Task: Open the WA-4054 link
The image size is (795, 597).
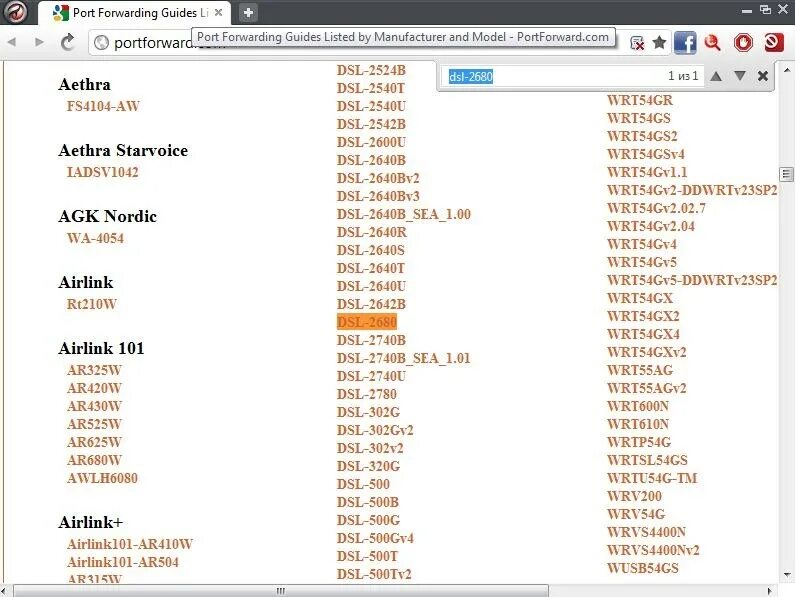Action: pos(95,238)
